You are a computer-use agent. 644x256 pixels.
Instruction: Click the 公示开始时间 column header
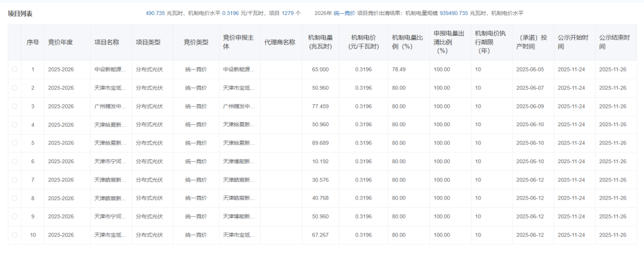pyautogui.click(x=573, y=42)
